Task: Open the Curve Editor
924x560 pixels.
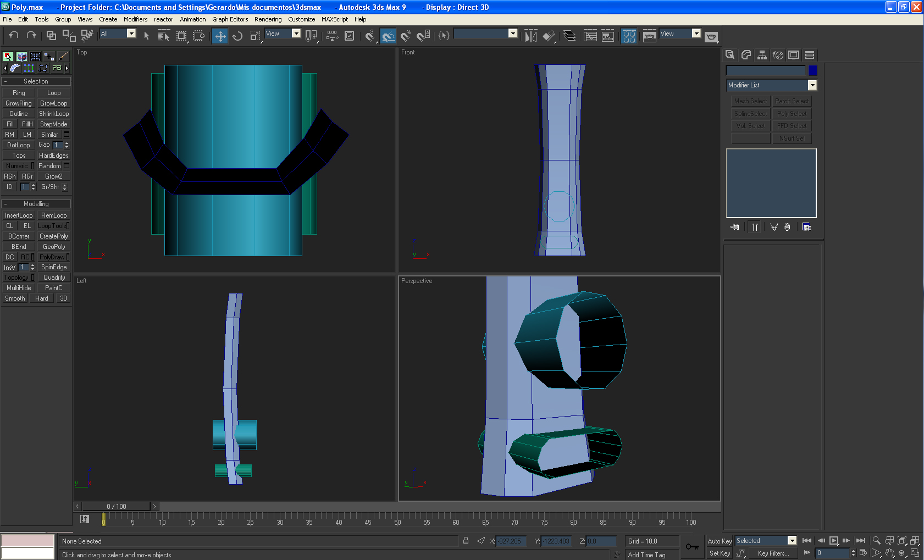Action: 590,36
